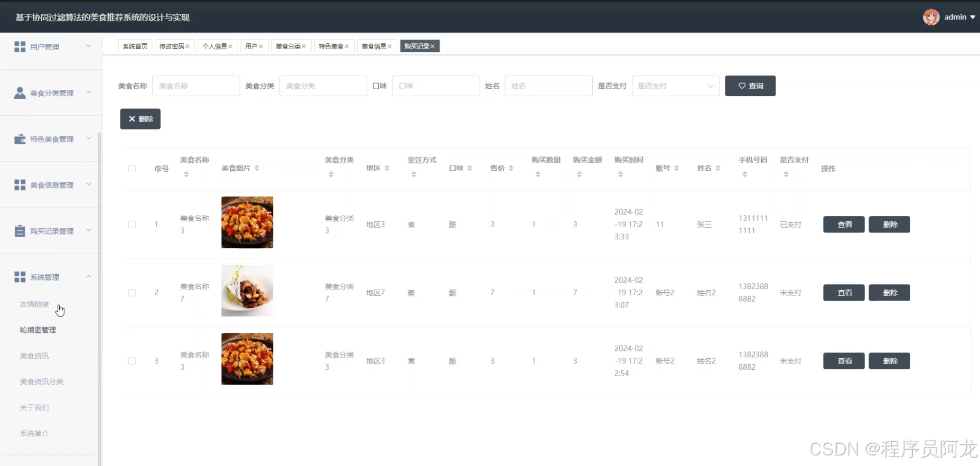
Task: Close the 美食信息 tab with its x
Action: click(x=389, y=46)
